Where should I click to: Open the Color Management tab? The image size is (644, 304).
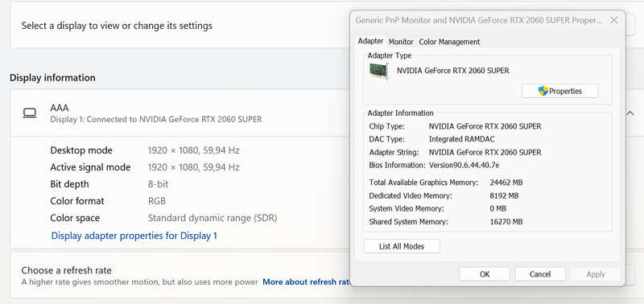[x=449, y=42]
